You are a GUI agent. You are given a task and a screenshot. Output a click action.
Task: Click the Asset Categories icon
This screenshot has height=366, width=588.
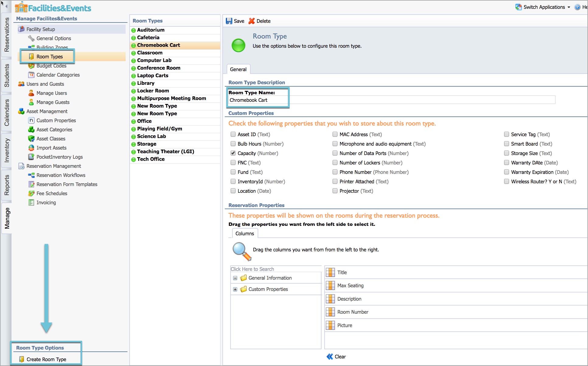point(31,129)
